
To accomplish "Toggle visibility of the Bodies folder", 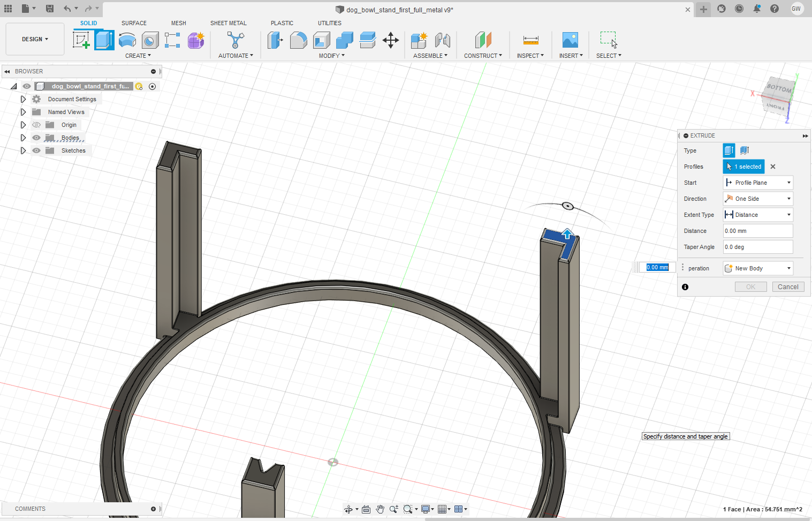I will pyautogui.click(x=36, y=138).
